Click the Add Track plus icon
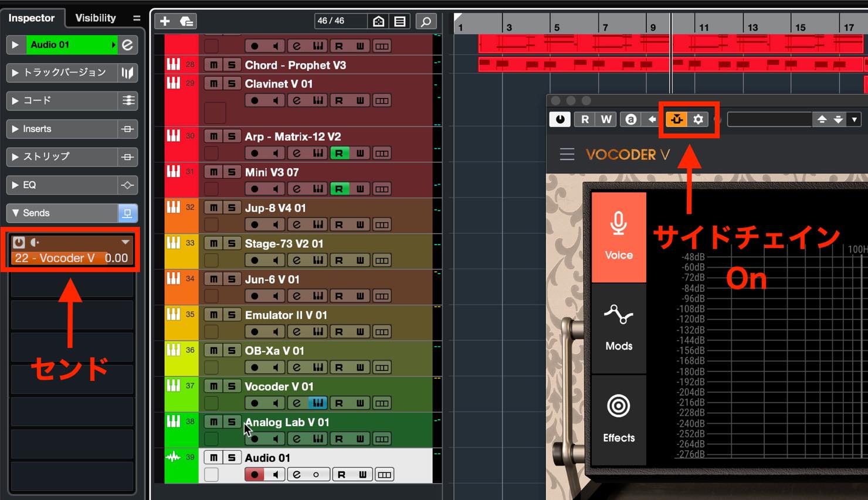The height and width of the screenshot is (500, 868). tap(165, 22)
